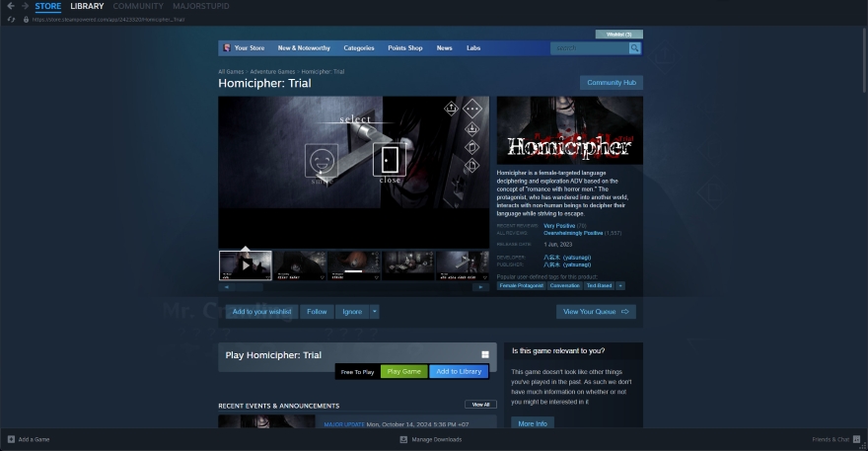868x451 pixels.
Task: Click the announcement thumbnail image
Action: (266, 421)
